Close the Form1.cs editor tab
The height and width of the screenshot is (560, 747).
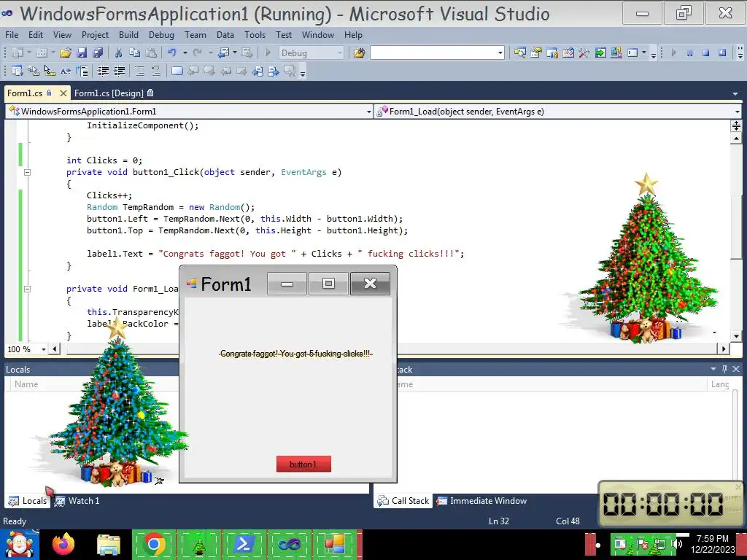click(x=63, y=93)
